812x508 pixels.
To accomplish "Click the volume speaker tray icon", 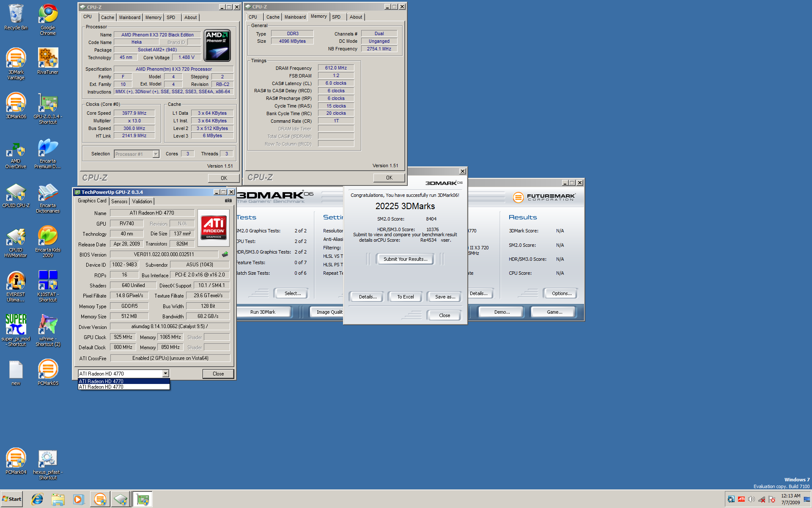I will point(751,500).
